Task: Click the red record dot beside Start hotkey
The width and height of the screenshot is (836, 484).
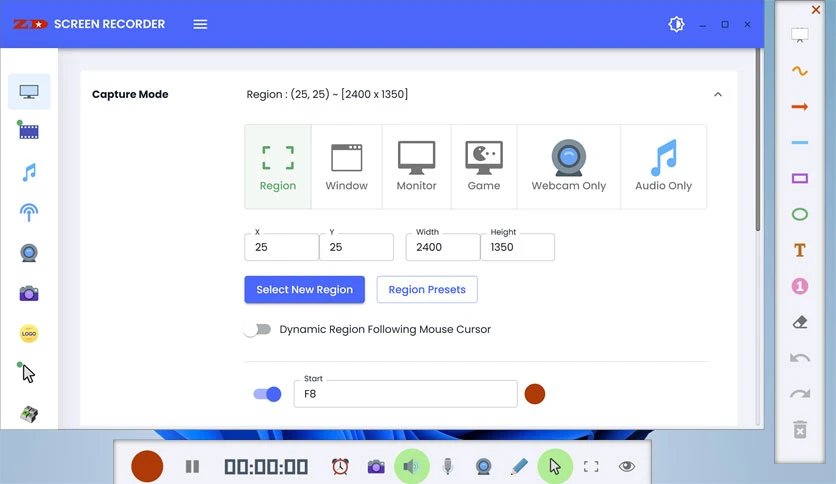Action: point(535,394)
